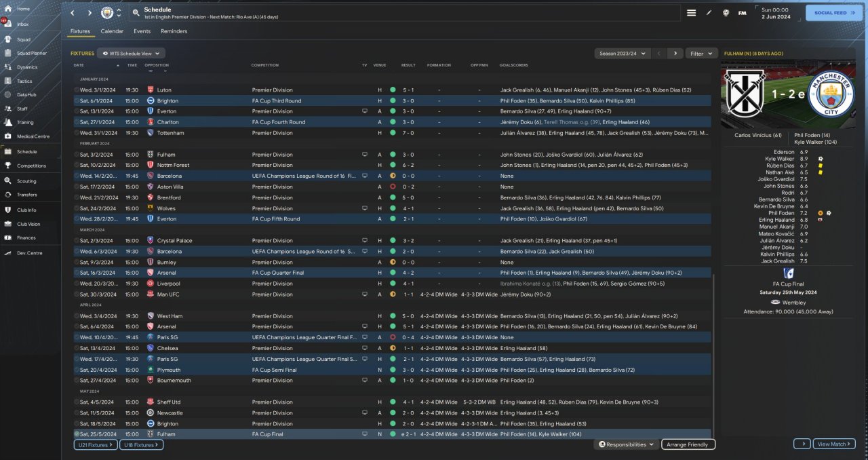This screenshot has height=460, width=868.
Task: Open the Filter dropdown
Action: click(x=701, y=53)
